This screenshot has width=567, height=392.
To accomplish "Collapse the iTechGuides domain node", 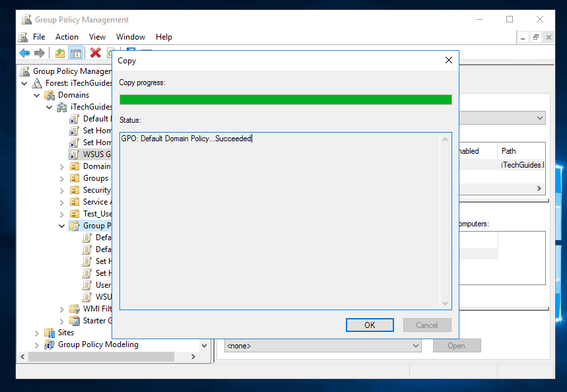I will 50,108.
